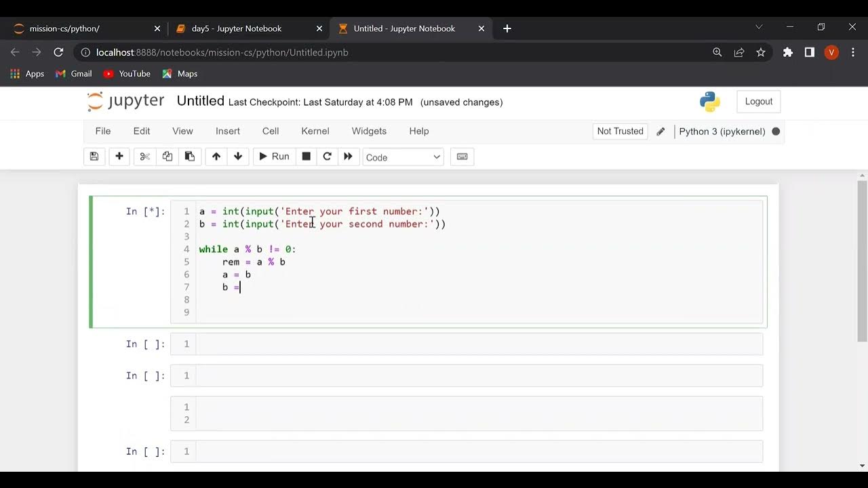This screenshot has width=868, height=488.
Task: Restart kernel and run all cells icon
Action: tap(348, 157)
